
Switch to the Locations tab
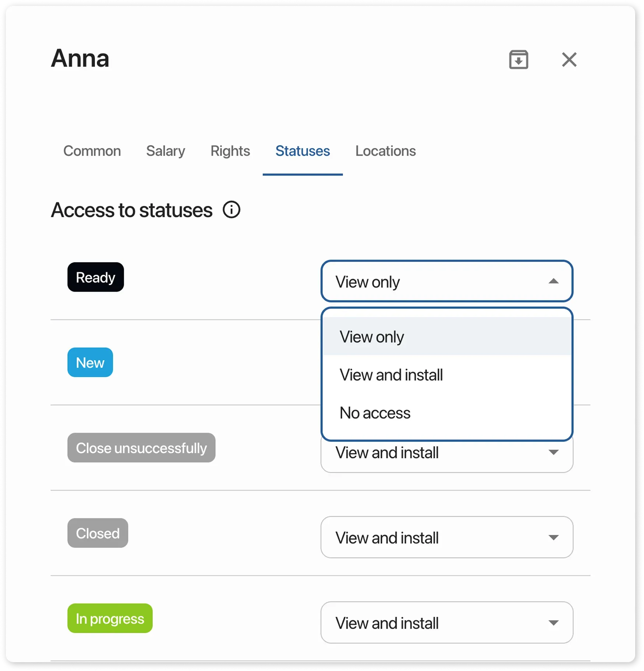385,151
